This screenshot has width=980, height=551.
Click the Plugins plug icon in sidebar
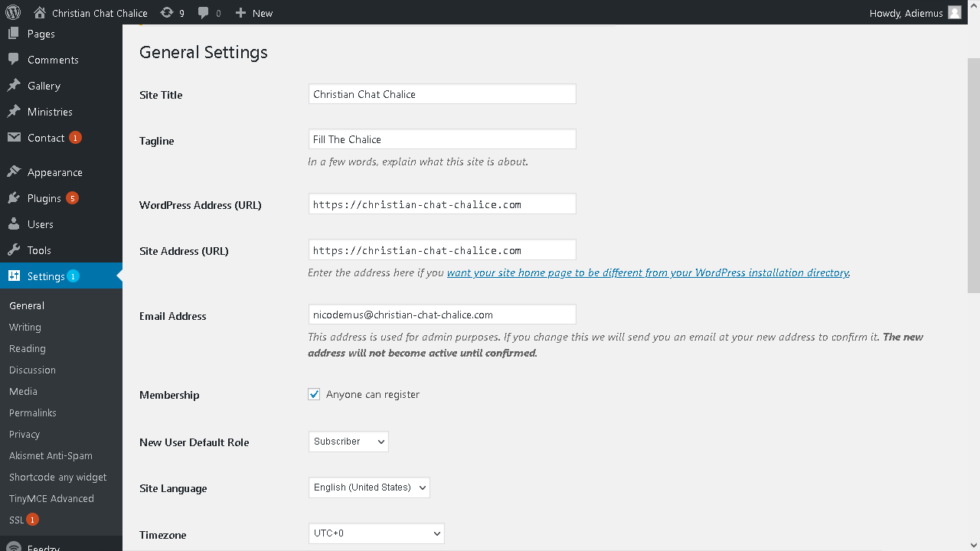[14, 198]
